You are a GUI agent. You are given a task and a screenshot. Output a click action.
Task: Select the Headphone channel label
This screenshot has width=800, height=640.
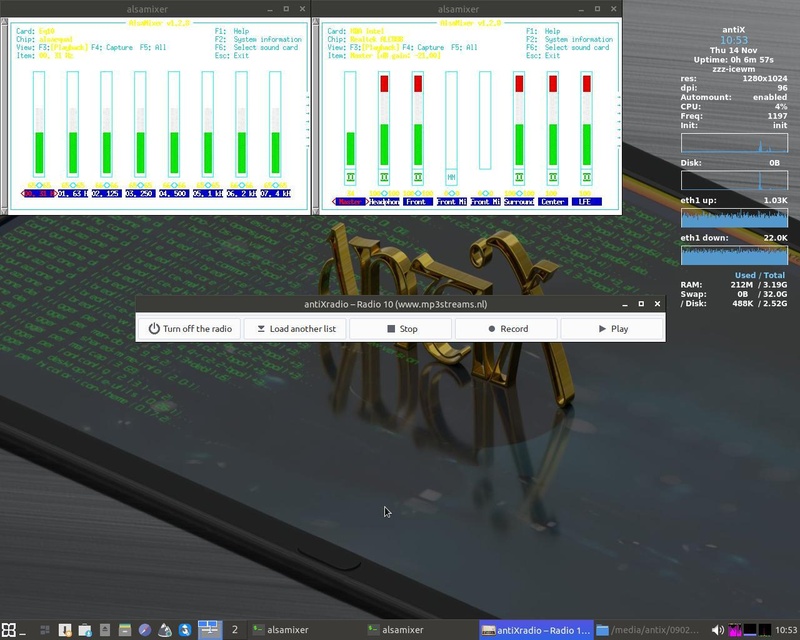[x=384, y=202]
